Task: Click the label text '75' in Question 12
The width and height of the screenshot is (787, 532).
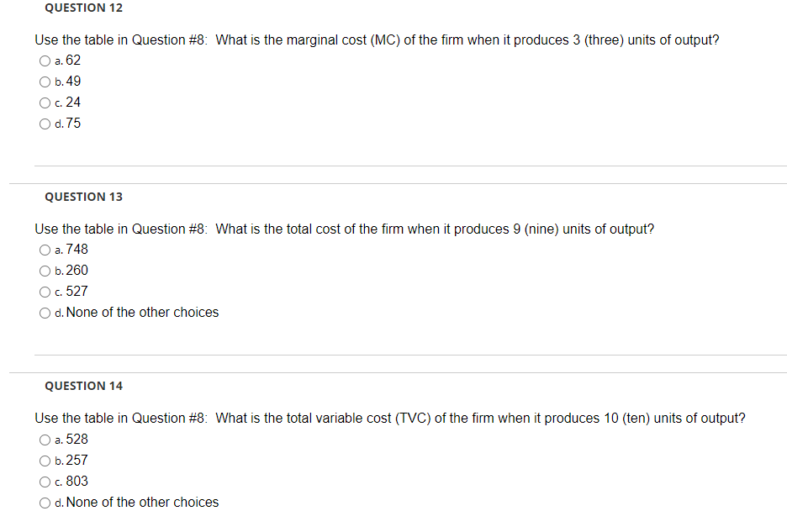Action: 74,123
